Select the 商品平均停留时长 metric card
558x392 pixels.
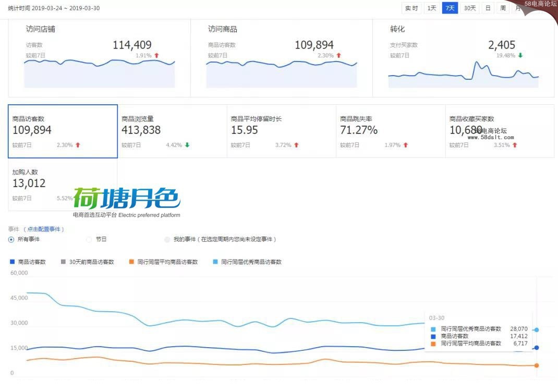pos(282,131)
